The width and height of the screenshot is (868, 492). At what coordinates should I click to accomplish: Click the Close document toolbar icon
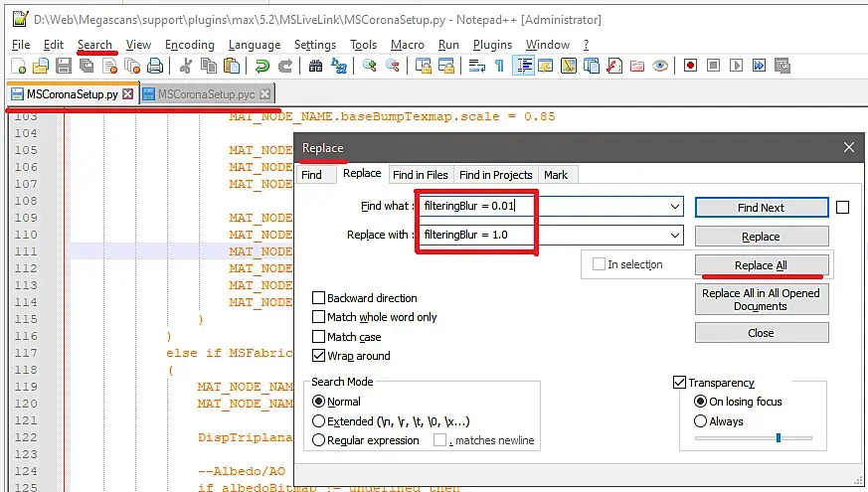[x=109, y=66]
